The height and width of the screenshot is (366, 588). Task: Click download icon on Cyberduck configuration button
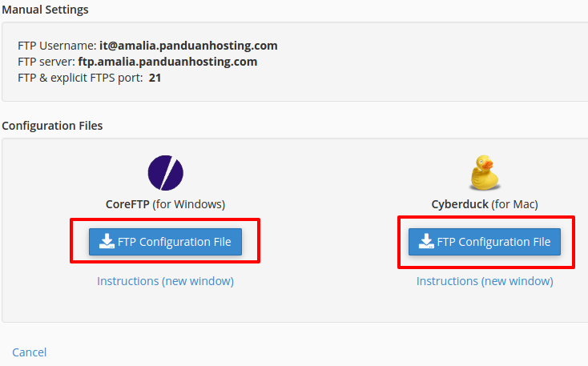pos(426,241)
